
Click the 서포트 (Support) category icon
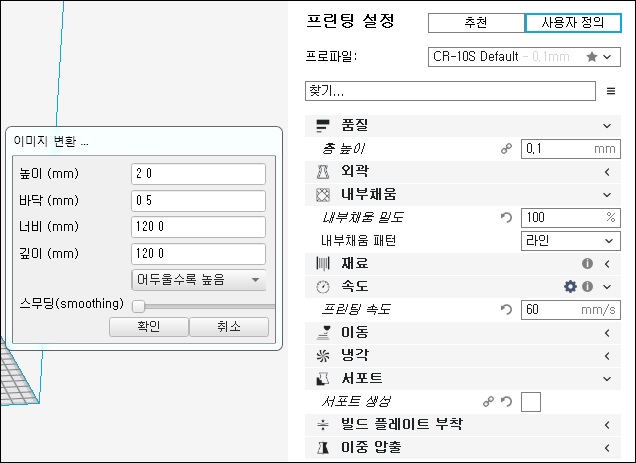coord(323,379)
